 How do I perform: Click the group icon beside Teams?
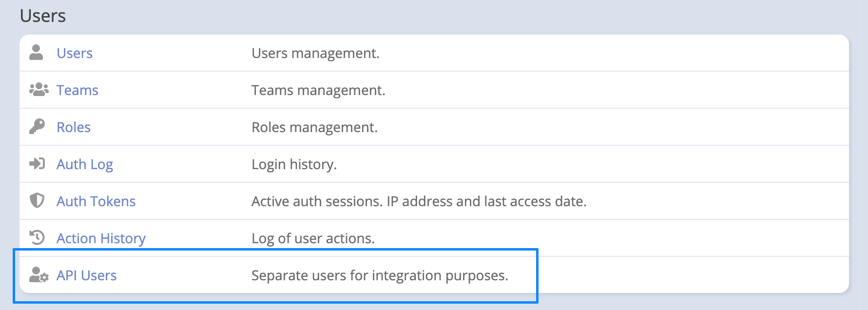(39, 90)
